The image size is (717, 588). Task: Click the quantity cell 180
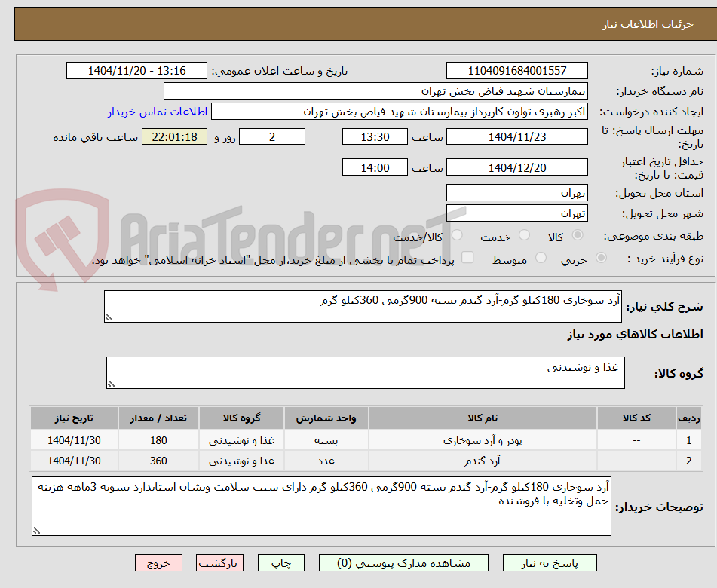point(158,440)
